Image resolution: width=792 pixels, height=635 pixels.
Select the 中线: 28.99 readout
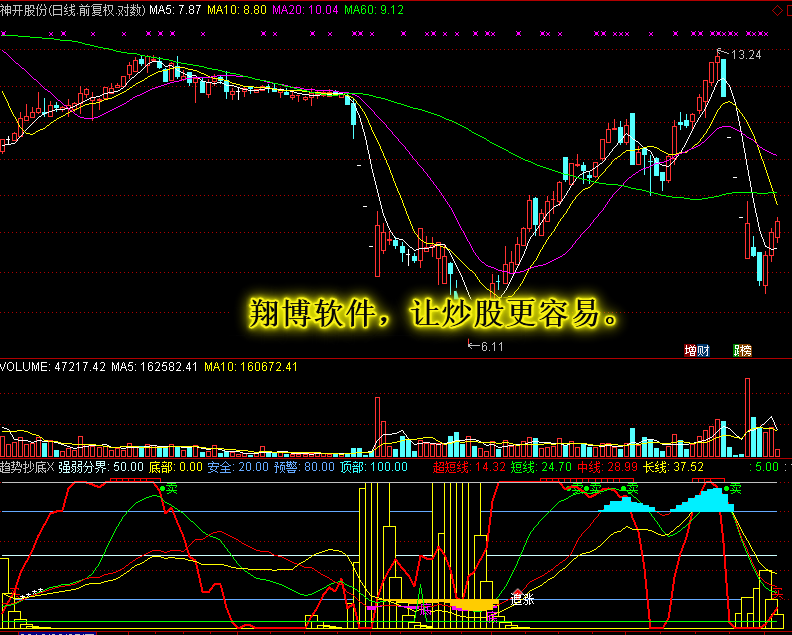click(608, 467)
